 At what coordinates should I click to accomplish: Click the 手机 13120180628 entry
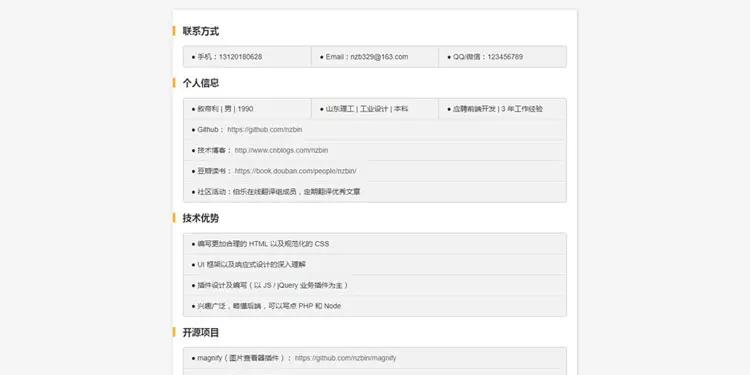click(247, 57)
